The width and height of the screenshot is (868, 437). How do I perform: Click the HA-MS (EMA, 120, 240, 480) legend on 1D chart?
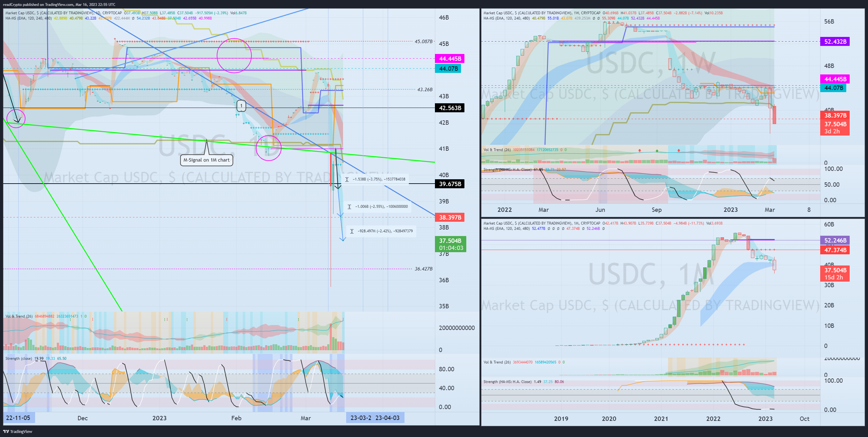click(28, 18)
